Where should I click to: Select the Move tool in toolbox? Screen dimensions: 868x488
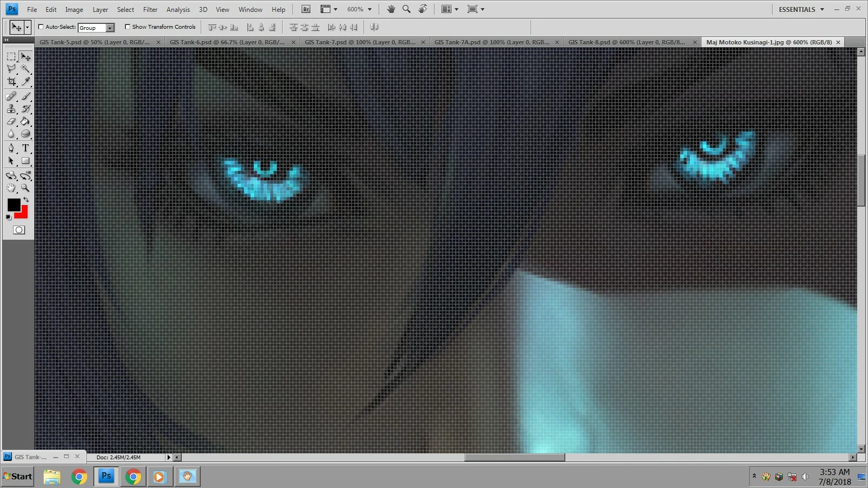pos(25,56)
